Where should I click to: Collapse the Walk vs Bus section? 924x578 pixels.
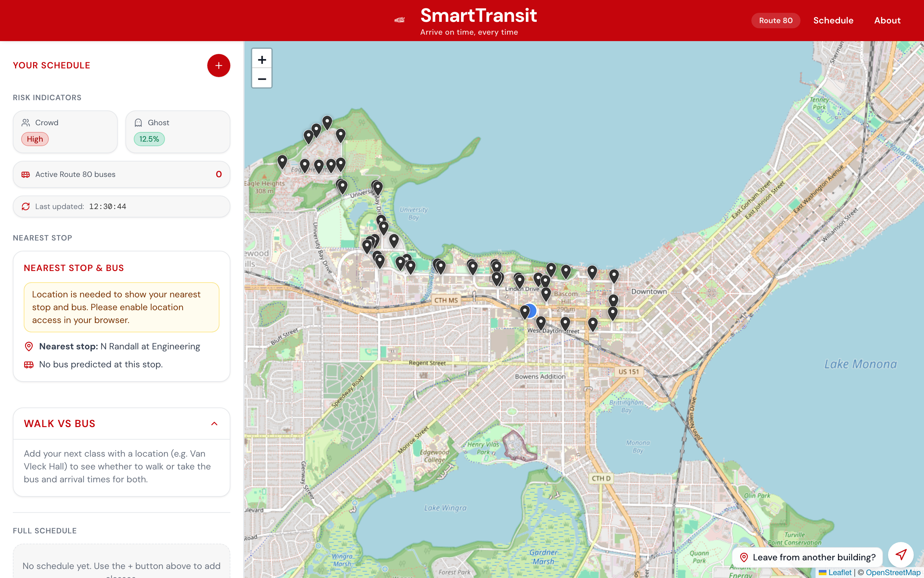tap(214, 424)
